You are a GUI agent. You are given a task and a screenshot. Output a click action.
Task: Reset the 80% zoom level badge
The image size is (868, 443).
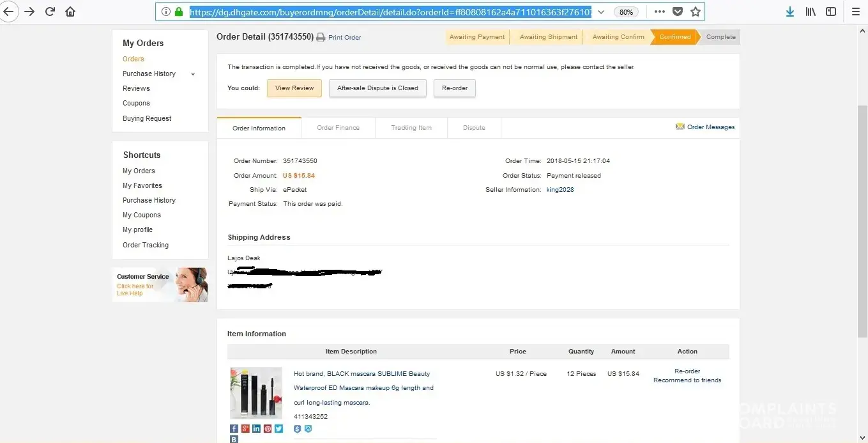pos(626,12)
